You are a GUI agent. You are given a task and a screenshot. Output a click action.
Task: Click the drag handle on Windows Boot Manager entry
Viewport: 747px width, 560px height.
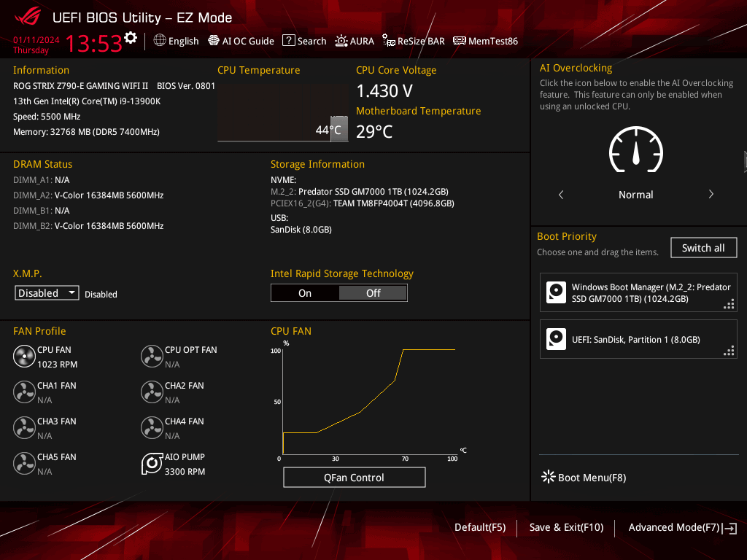pyautogui.click(x=729, y=304)
